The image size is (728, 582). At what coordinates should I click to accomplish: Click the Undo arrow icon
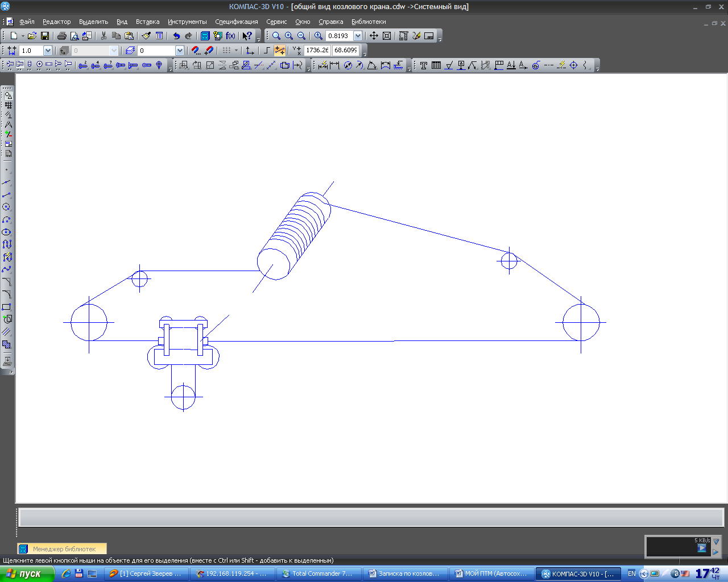(x=176, y=36)
